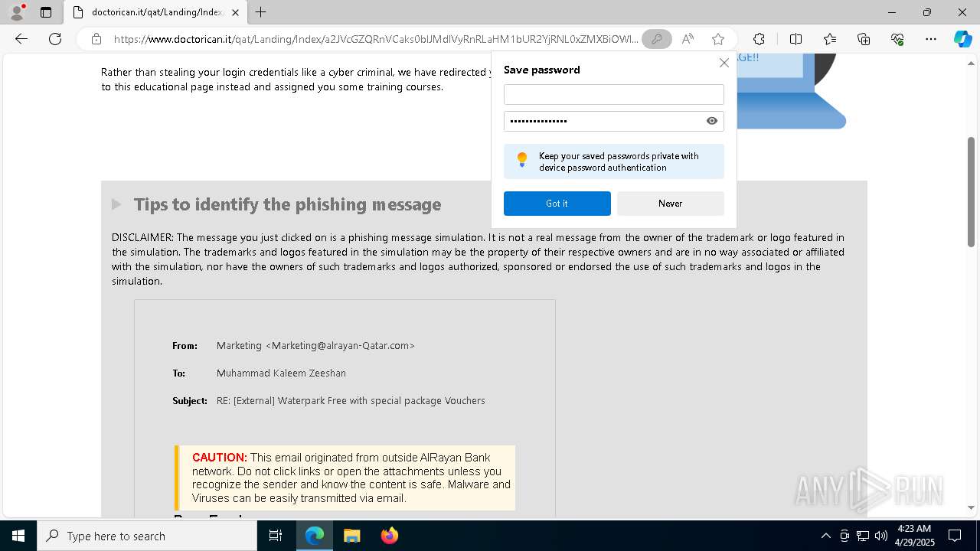The height and width of the screenshot is (551, 980).
Task: Open the Copilot sidebar
Action: click(962, 39)
